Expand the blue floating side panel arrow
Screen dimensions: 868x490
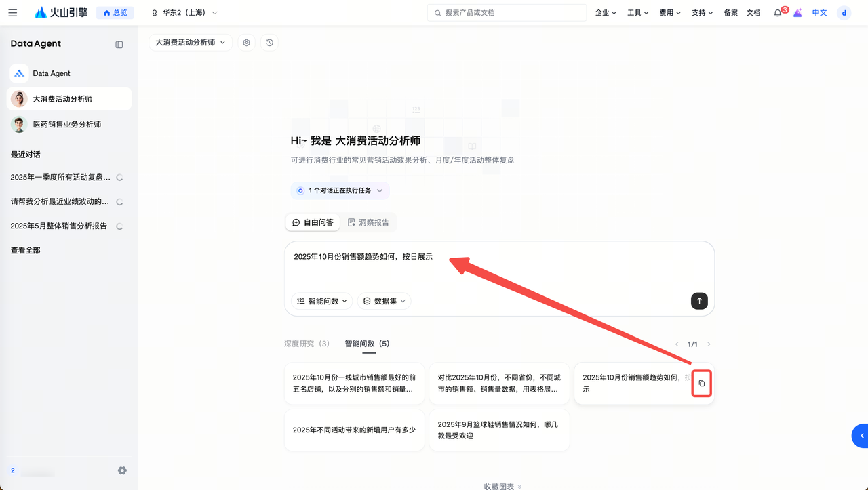tap(860, 436)
